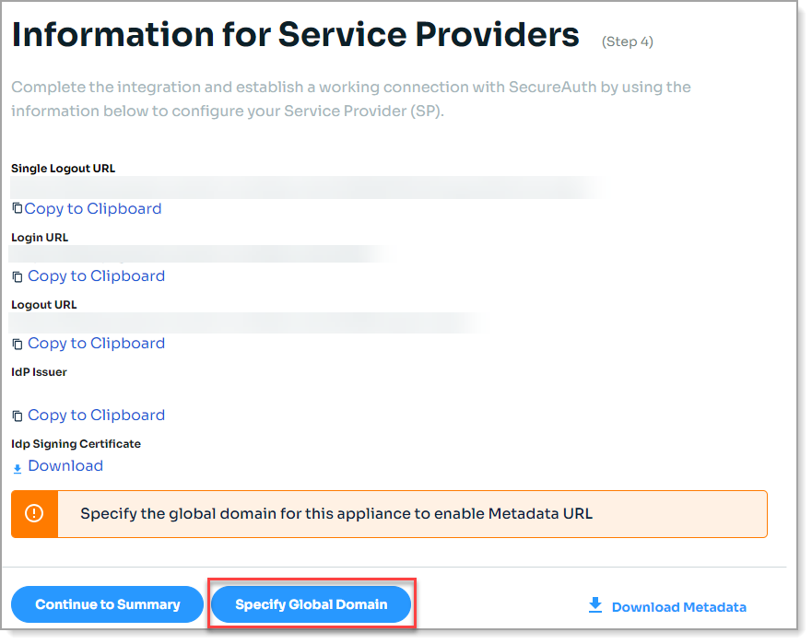This screenshot has height=644, width=812.
Task: Click the download arrow icon next to Download
Action: point(17,467)
